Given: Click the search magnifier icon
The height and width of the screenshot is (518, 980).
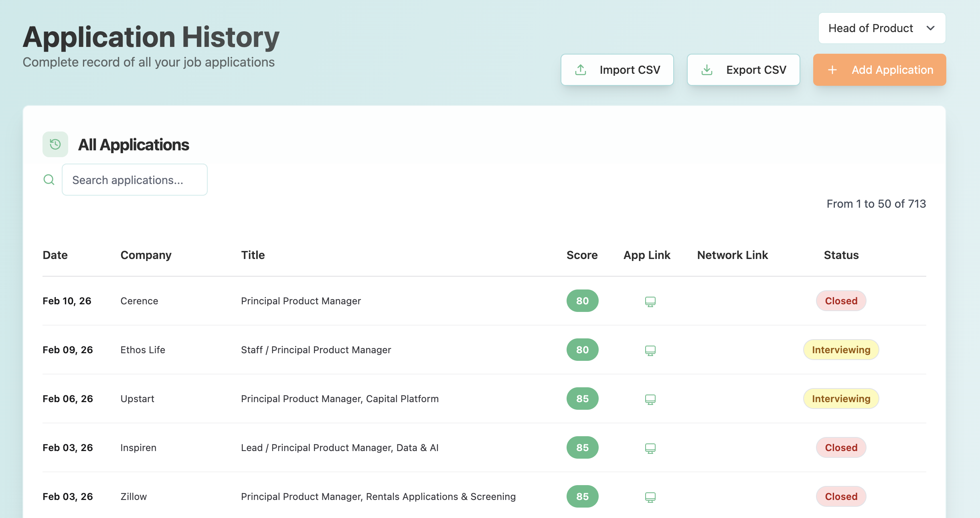Looking at the screenshot, I should 49,180.
